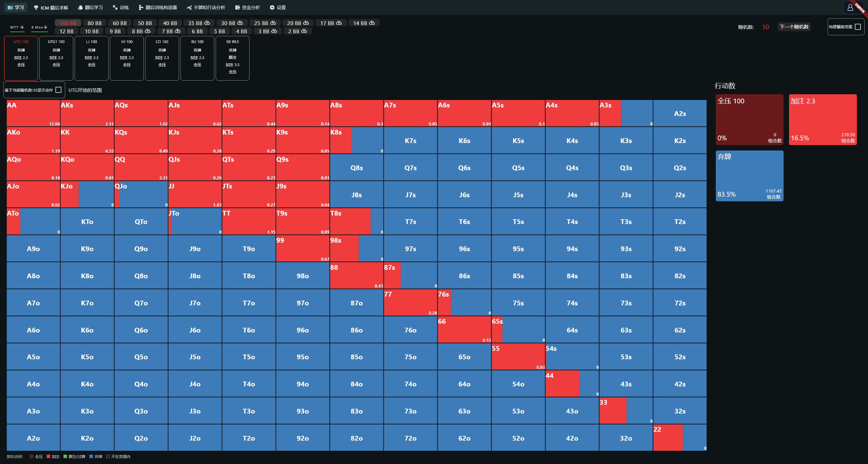Click the 手牌和行动分析 chart icon

tap(189, 7)
